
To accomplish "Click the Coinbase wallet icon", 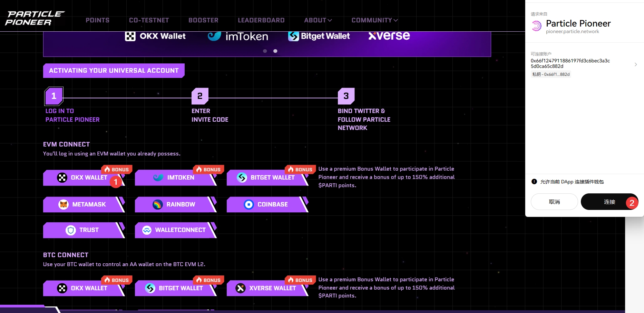I will coord(249,204).
